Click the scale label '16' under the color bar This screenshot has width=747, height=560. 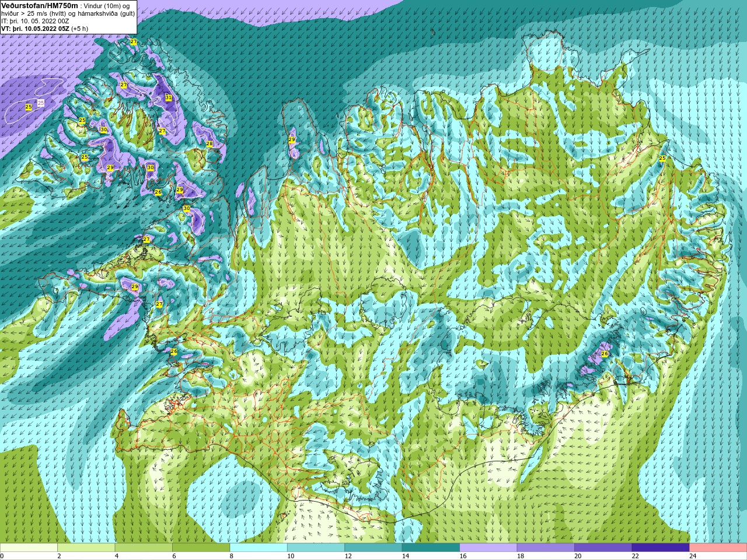(x=463, y=556)
